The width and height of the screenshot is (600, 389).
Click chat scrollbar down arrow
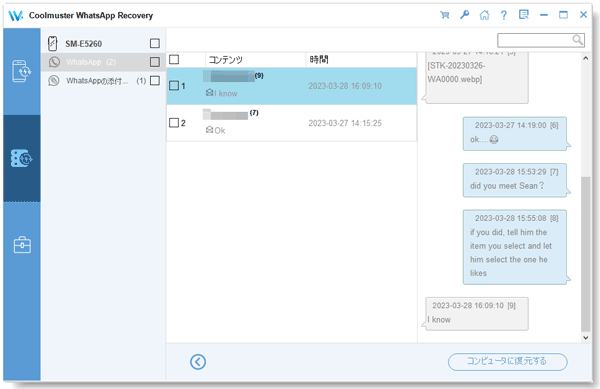click(x=585, y=337)
